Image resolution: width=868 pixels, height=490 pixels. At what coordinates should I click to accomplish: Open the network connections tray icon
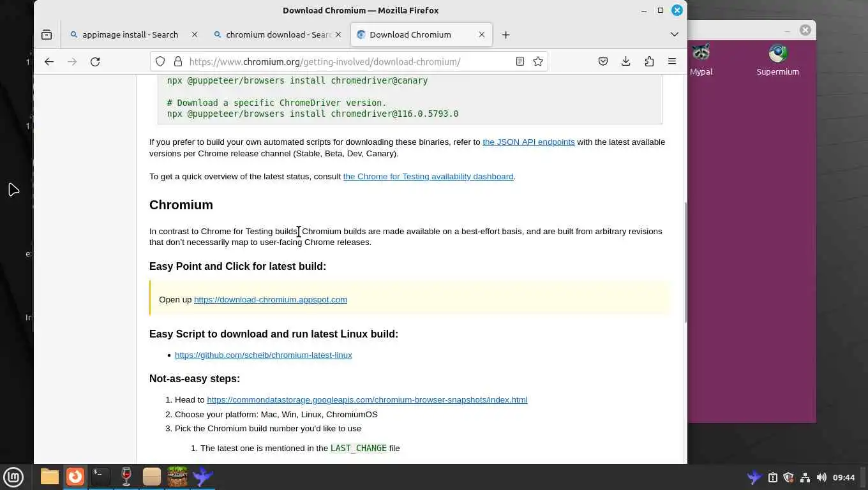click(805, 477)
